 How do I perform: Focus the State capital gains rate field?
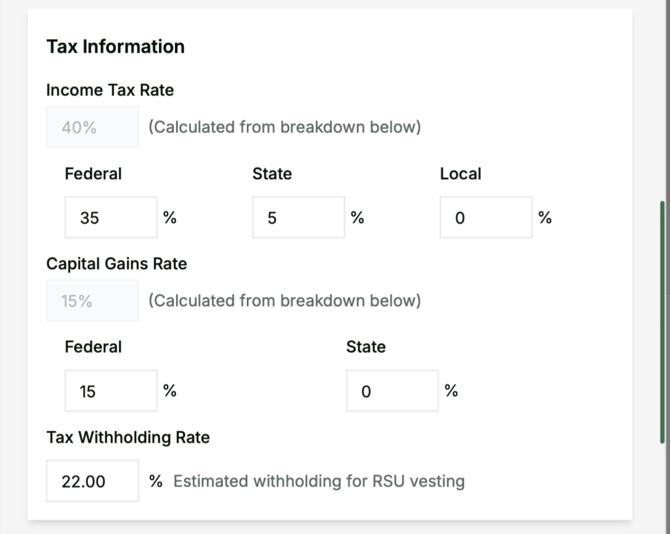tap(392, 391)
